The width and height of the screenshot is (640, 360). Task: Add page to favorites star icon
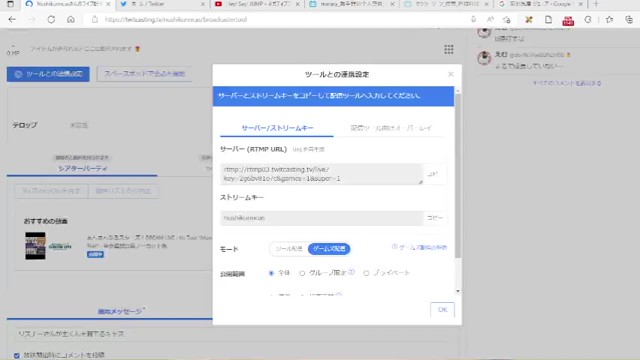(507, 19)
